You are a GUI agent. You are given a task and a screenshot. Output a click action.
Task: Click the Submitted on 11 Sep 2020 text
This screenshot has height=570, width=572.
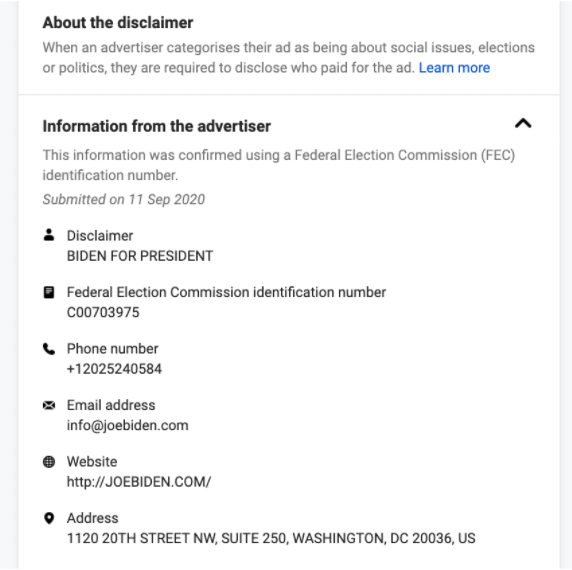click(x=124, y=199)
